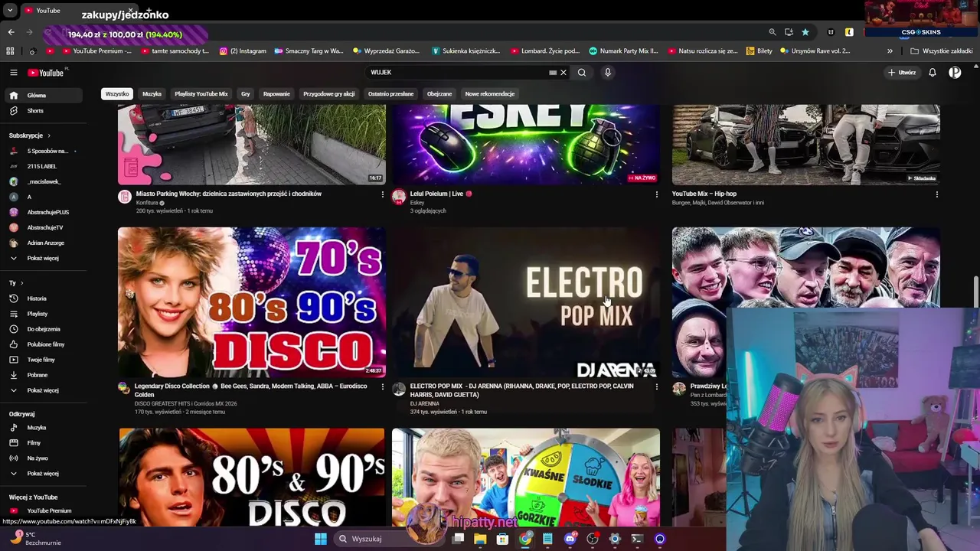The image size is (980, 551).
Task: Expand Pokaż więcej under Subskrypcje
Action: tap(43, 258)
